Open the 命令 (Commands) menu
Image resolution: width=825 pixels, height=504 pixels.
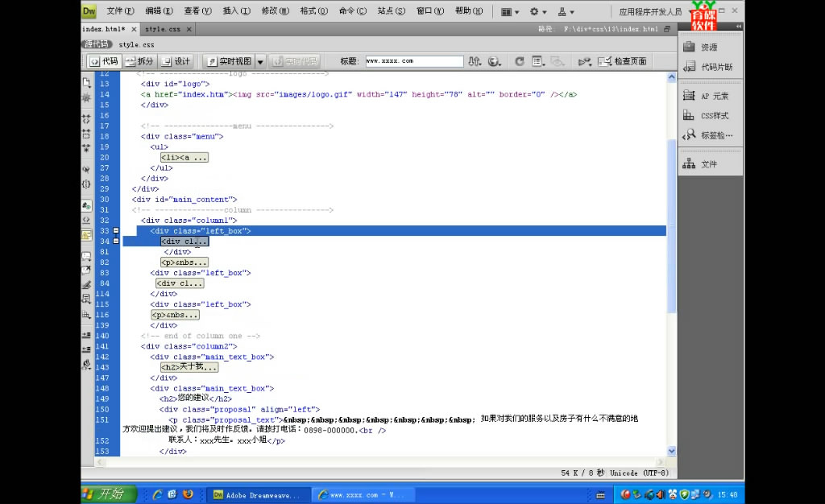pos(353,11)
